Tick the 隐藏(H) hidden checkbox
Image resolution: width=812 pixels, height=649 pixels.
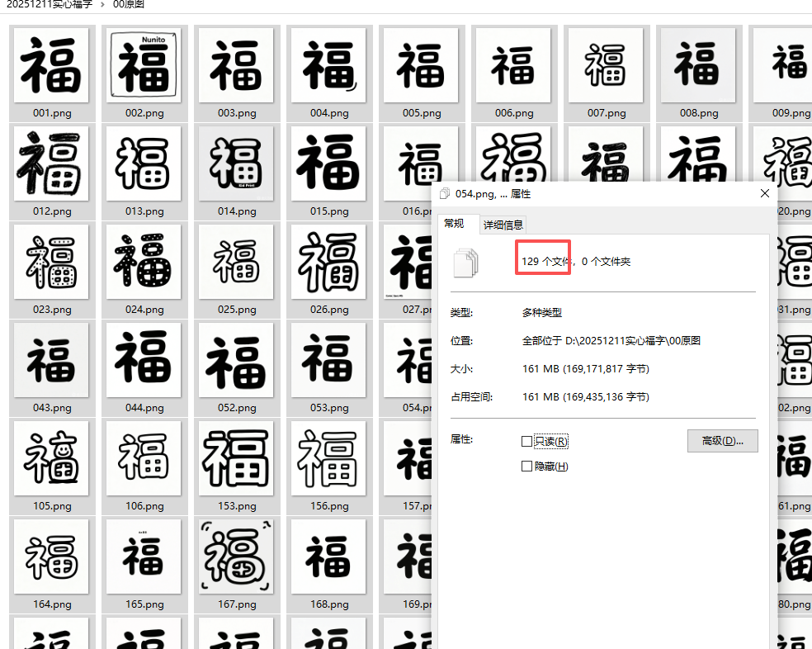point(526,466)
